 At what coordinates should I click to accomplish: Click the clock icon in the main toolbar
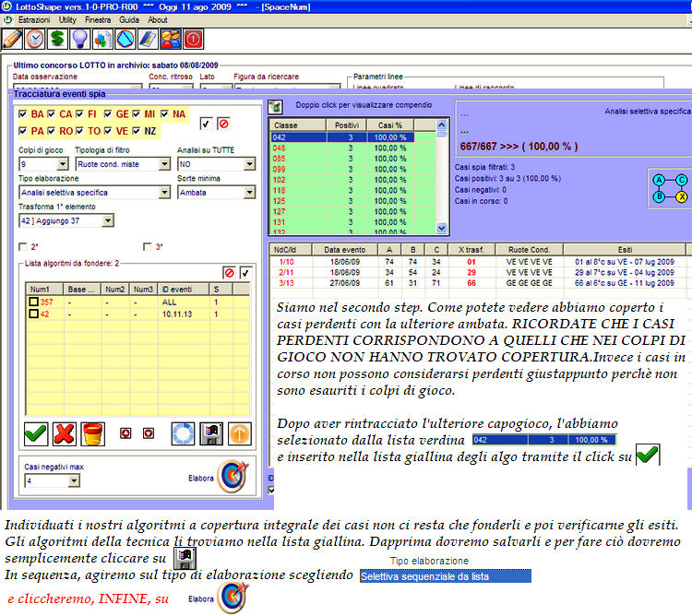tap(35, 40)
